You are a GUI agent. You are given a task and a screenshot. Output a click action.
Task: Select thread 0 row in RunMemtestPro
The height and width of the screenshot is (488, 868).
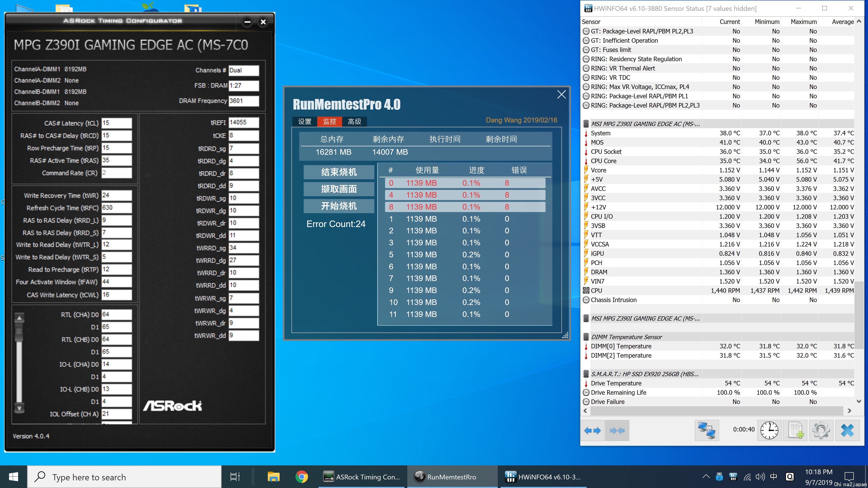click(x=465, y=183)
